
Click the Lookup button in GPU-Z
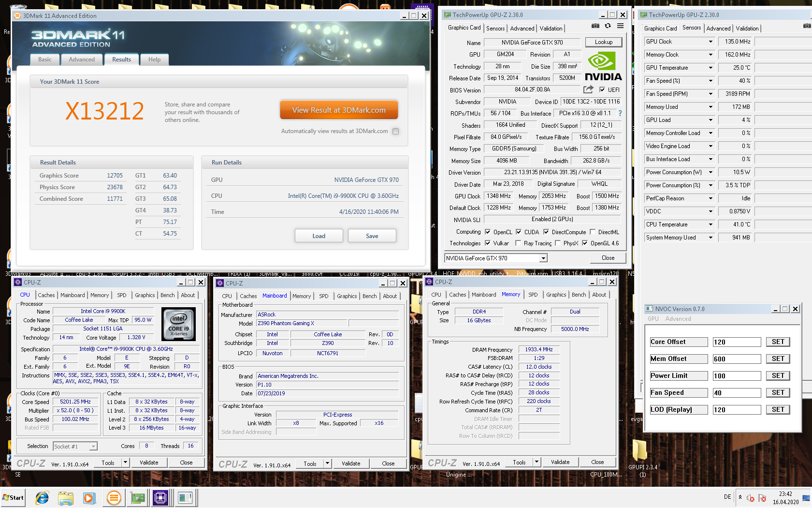click(x=604, y=42)
